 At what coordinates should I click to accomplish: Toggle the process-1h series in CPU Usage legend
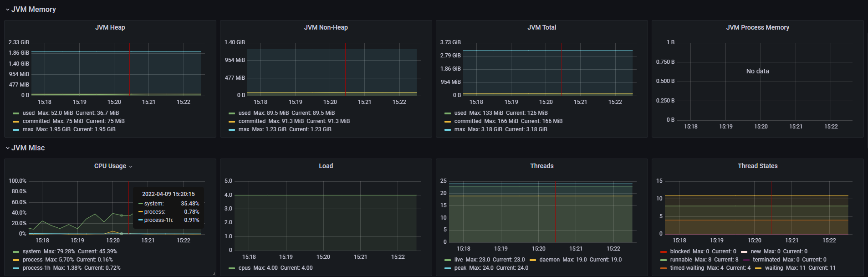[36, 268]
